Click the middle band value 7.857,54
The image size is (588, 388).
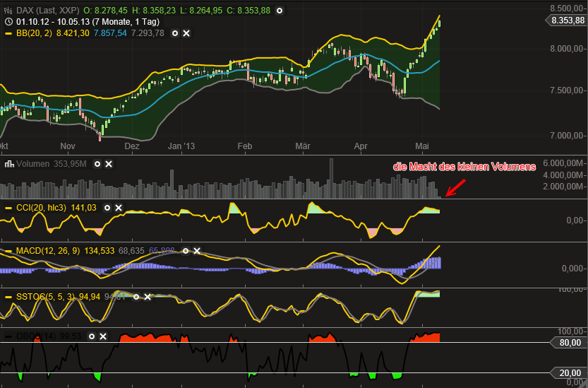point(110,33)
